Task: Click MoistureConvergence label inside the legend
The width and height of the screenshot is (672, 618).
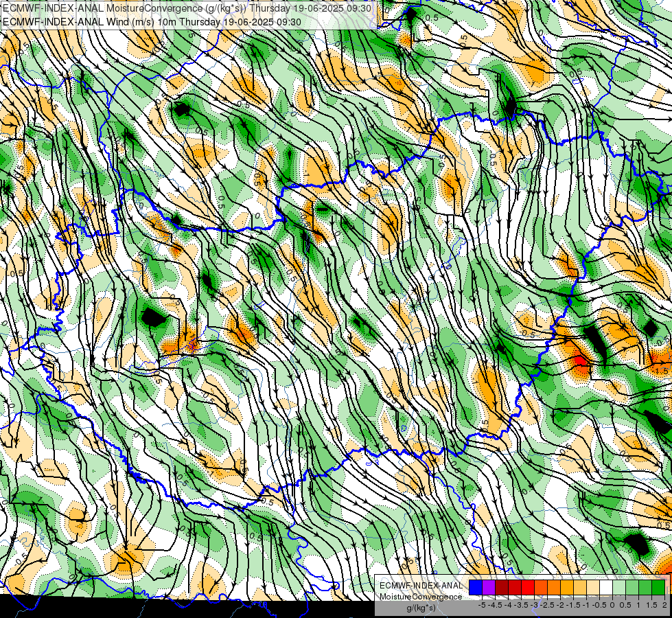Action: [x=421, y=597]
